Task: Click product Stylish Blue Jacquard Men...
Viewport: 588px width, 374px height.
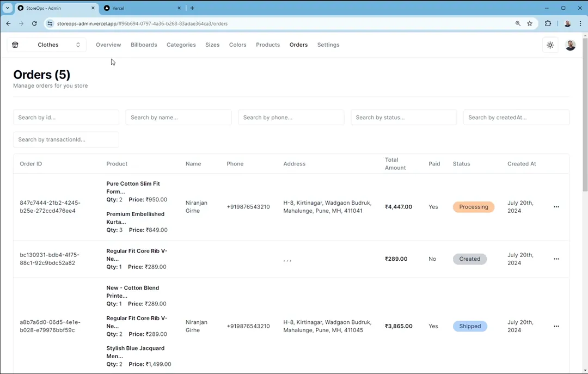Action: (x=135, y=352)
